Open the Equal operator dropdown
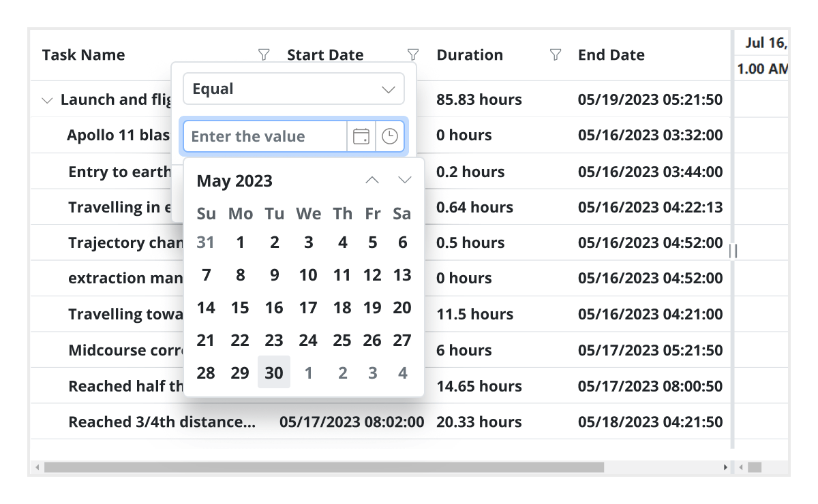 coord(293,89)
